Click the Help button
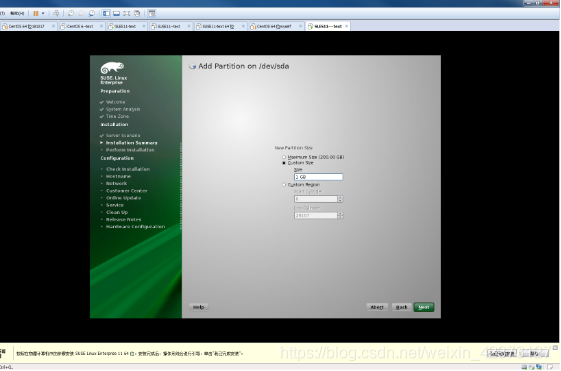This screenshot has height=371, width=561. pos(199,307)
